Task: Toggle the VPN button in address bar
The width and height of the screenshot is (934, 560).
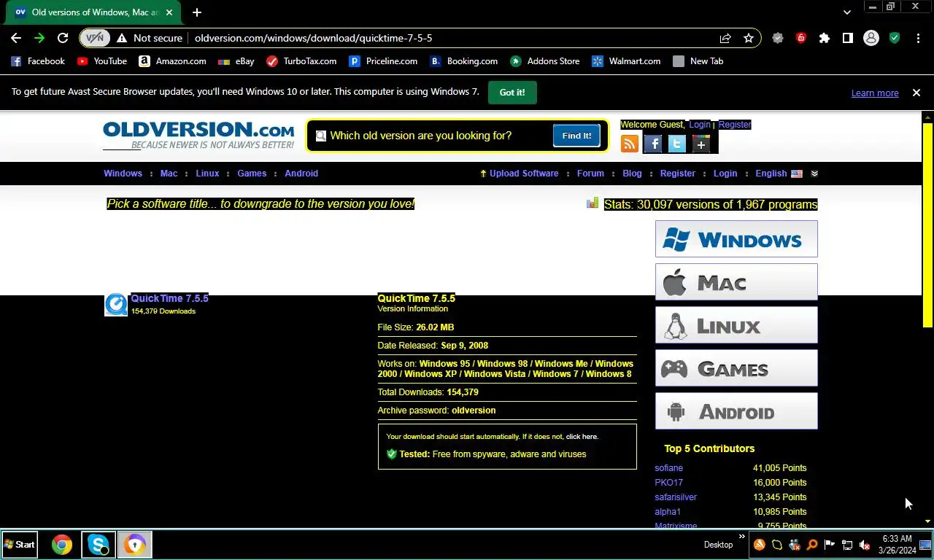Action: tap(95, 38)
